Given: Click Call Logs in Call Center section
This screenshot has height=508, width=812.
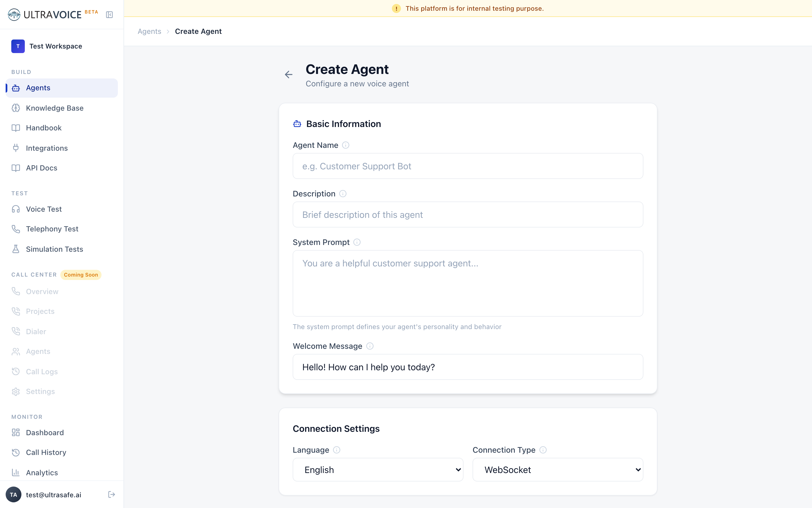Looking at the screenshot, I should pos(62,372).
